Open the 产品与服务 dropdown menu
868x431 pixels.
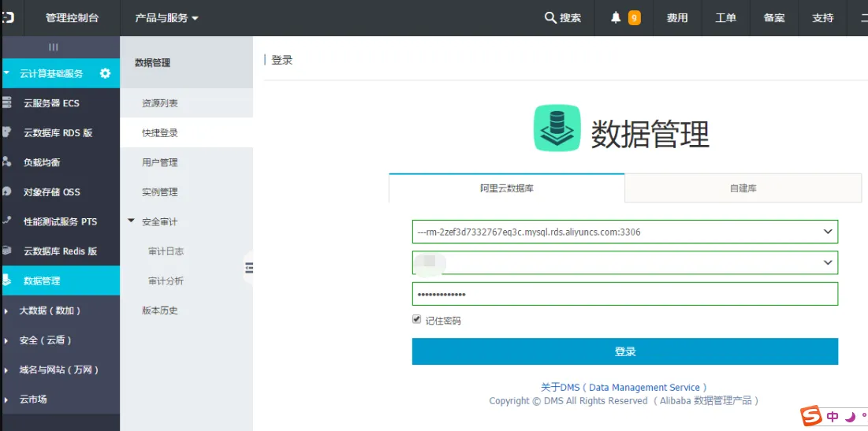[x=166, y=17]
